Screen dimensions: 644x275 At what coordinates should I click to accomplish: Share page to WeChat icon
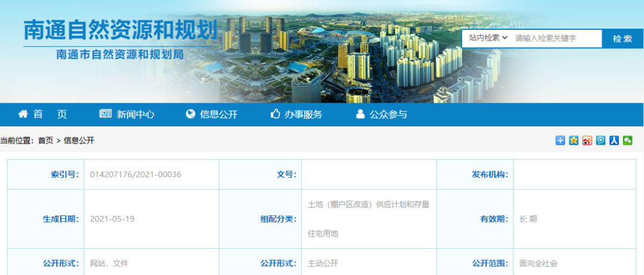pyautogui.click(x=627, y=140)
